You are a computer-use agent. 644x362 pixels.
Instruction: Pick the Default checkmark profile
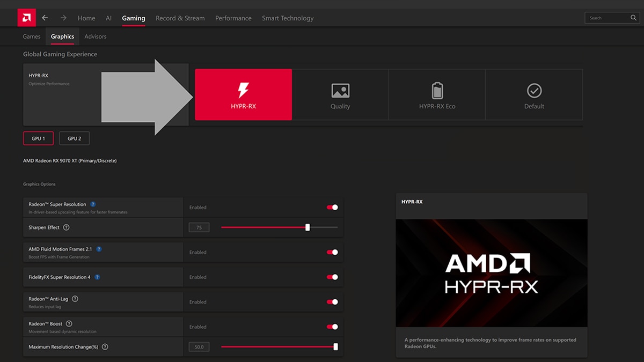pos(534,94)
